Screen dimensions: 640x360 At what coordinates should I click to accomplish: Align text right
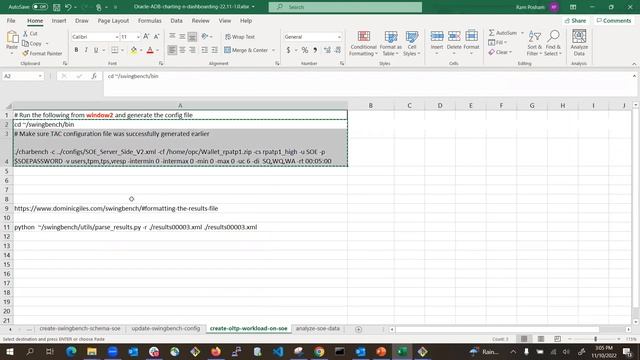(192, 50)
